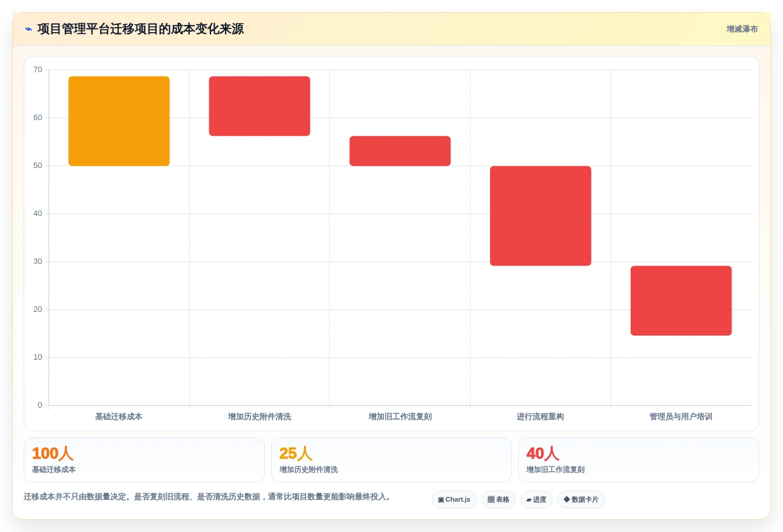783x532 pixels.
Task: Click the 增加历史附件清洗 caption in second card
Action: pos(309,470)
